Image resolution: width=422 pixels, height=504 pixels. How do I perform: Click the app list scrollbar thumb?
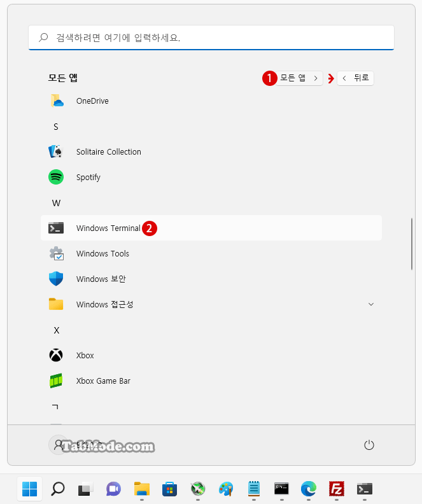[411, 244]
